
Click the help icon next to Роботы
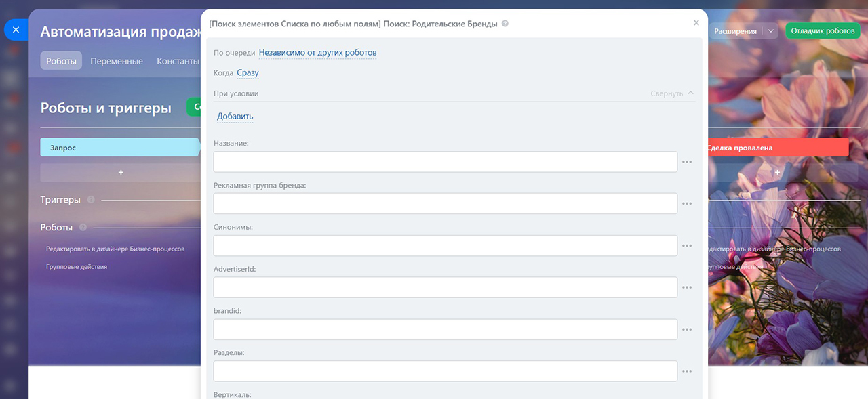[83, 228]
